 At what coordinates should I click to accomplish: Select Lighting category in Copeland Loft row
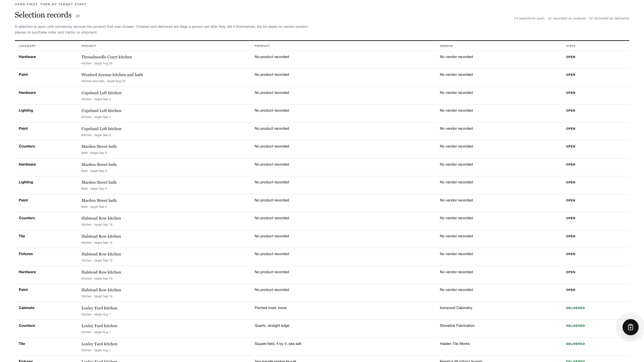(x=26, y=110)
